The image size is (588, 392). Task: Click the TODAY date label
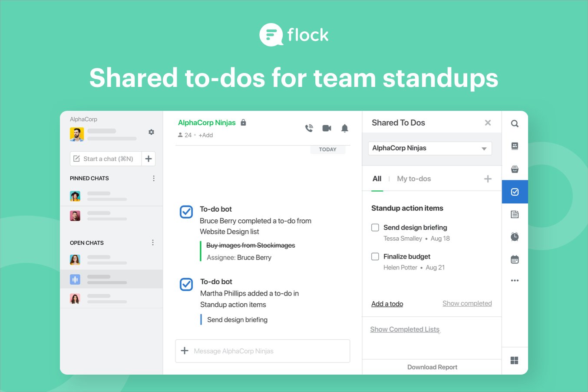[x=327, y=149]
